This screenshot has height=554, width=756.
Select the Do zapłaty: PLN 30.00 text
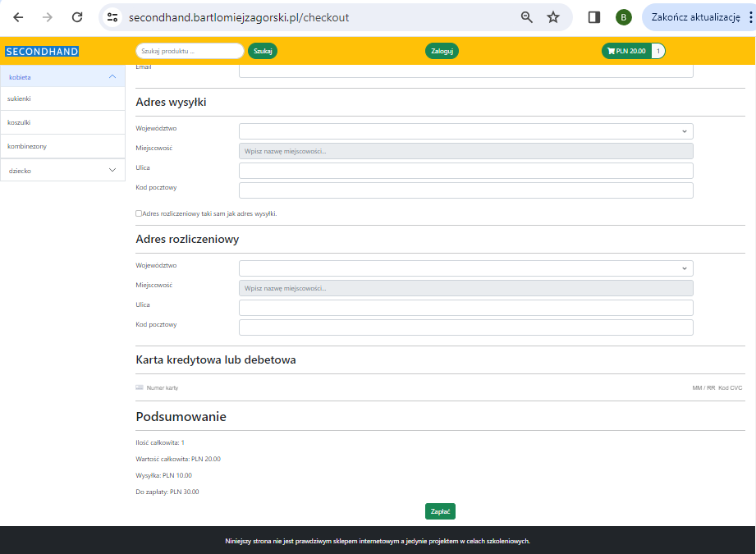167,492
